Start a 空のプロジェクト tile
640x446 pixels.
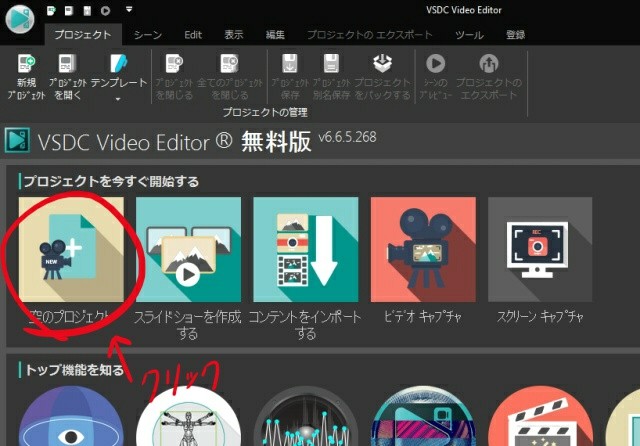click(71, 250)
